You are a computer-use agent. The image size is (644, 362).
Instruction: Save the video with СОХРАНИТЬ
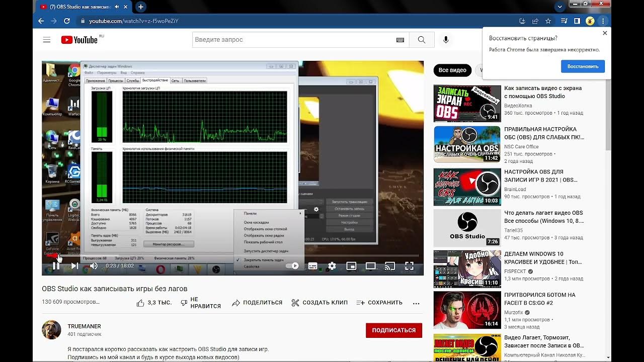[379, 303]
